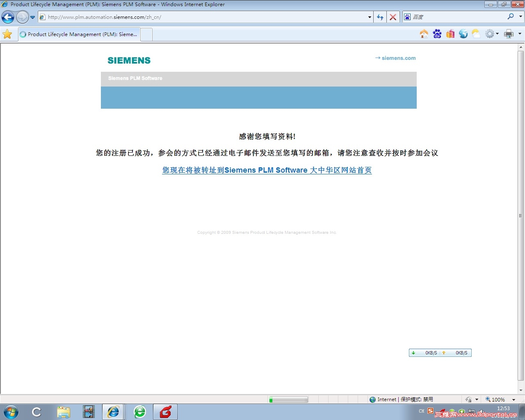Open the Windows Start menu
Viewport: 525px width, 420px height.
(x=11, y=412)
